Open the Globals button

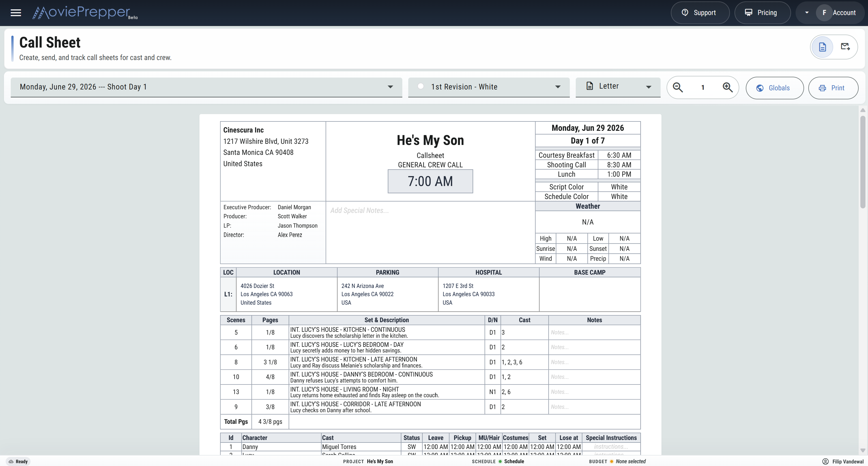pos(774,88)
